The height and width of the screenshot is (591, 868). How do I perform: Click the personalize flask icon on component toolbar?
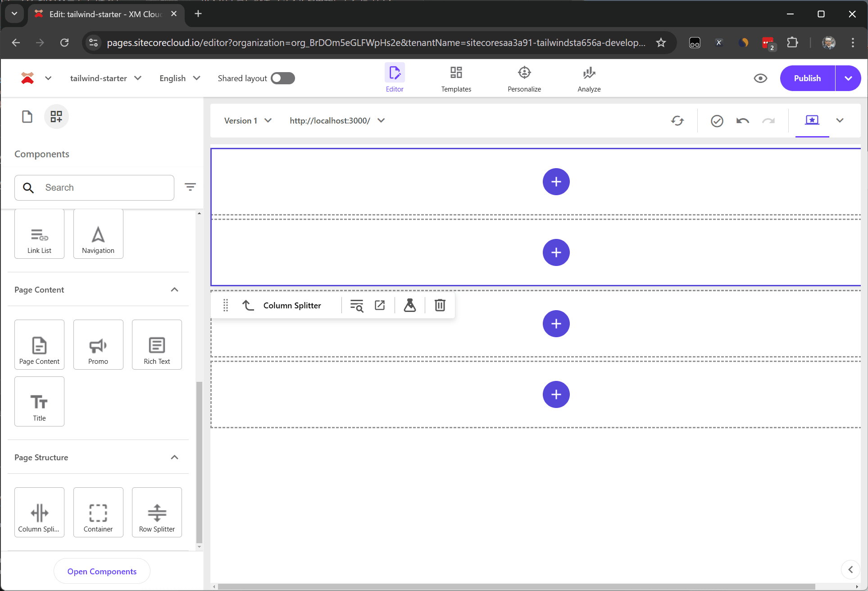(409, 305)
